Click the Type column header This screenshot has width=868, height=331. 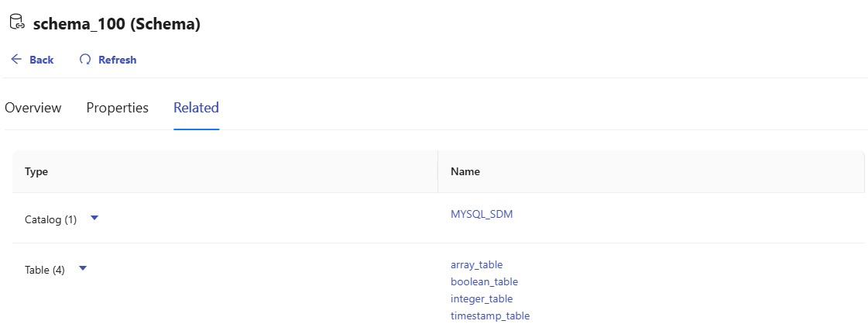pos(36,171)
